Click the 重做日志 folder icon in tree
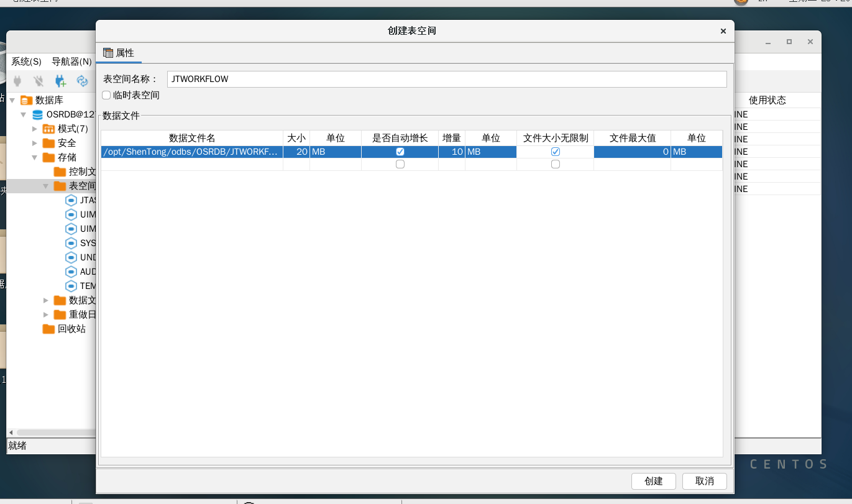852x504 pixels. point(60,314)
